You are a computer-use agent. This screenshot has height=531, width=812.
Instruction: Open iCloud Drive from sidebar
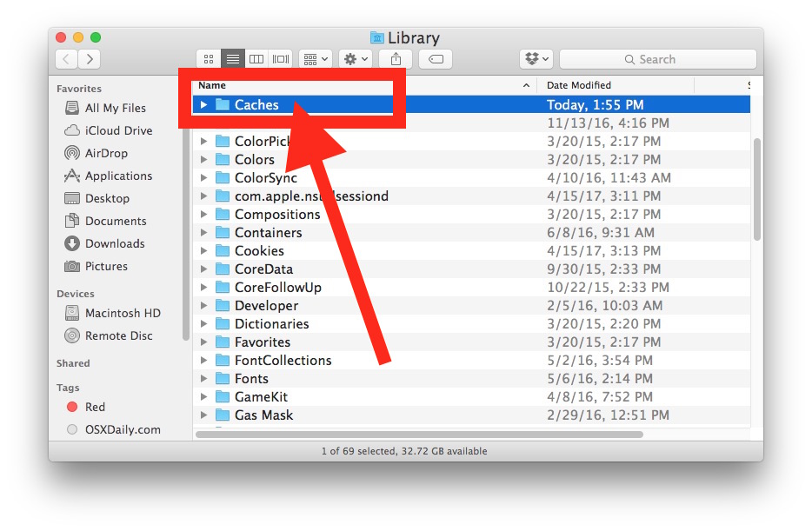118,130
